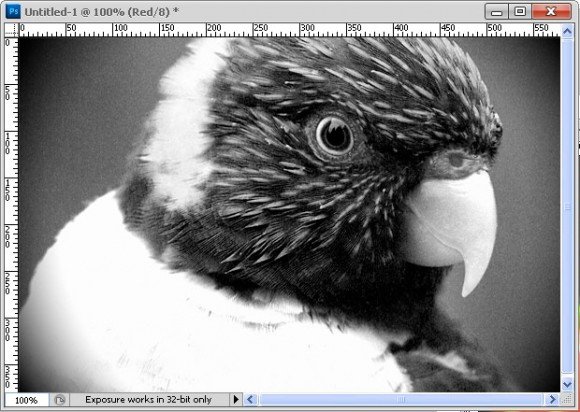The image size is (580, 412).
Task: Open the status bar options arrow menu
Action: point(236,399)
